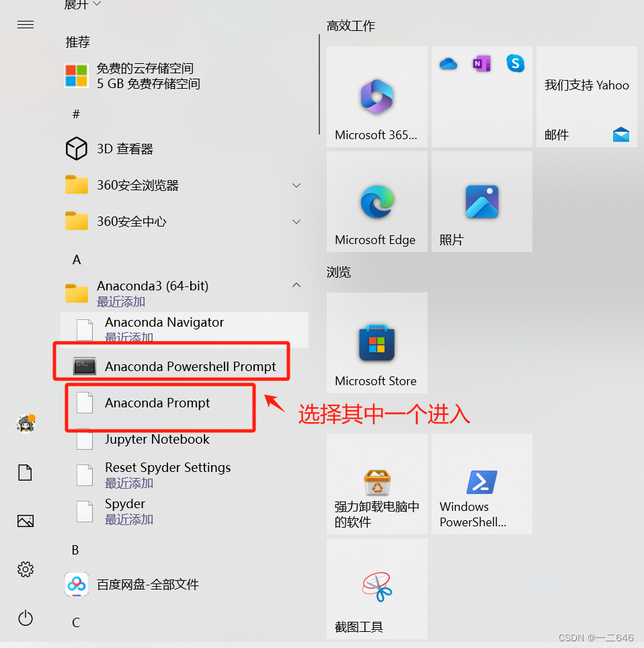The image size is (644, 648).
Task: Collapse Anaconda3 (64-bit) folder chevron
Action: (x=296, y=285)
